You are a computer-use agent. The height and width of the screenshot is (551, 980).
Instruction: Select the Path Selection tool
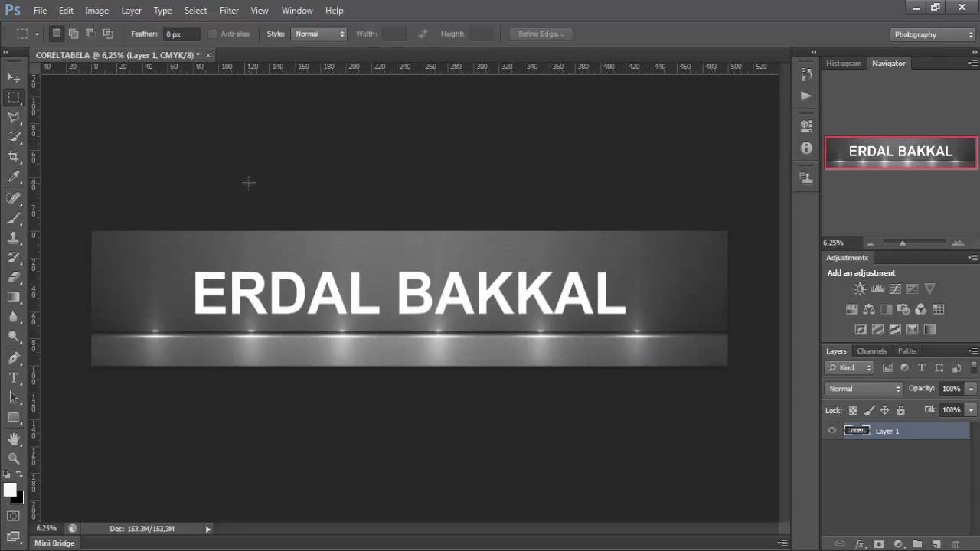click(x=14, y=398)
